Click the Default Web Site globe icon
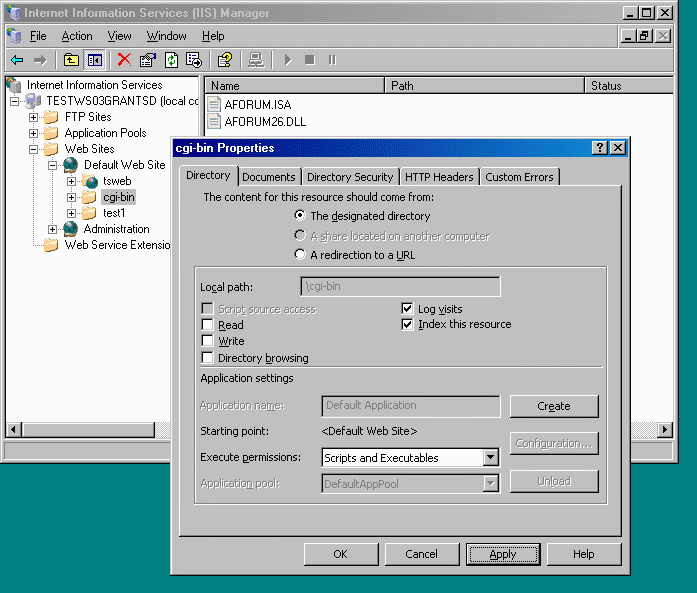Screen dimensions: 697x593 (x=71, y=165)
